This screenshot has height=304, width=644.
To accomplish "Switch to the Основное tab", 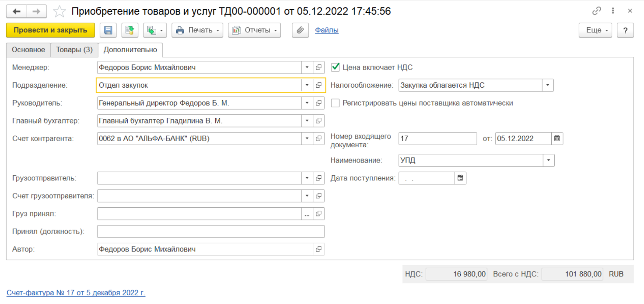I will click(28, 50).
